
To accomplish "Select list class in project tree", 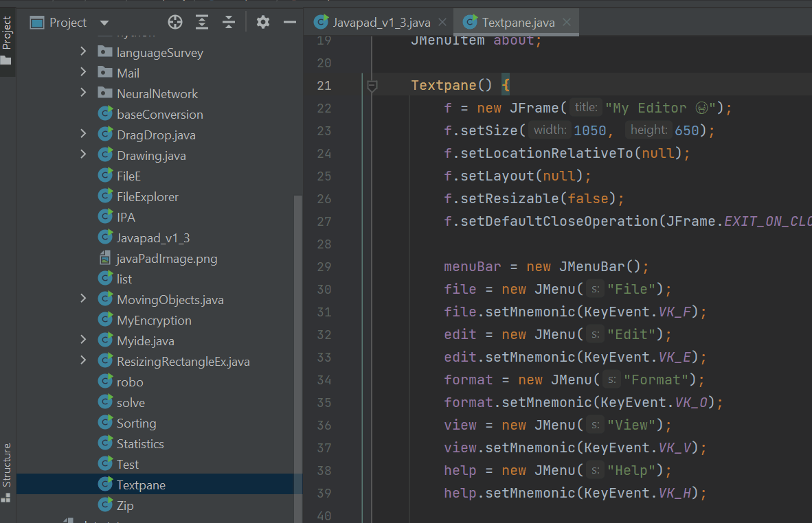I will click(x=124, y=279).
